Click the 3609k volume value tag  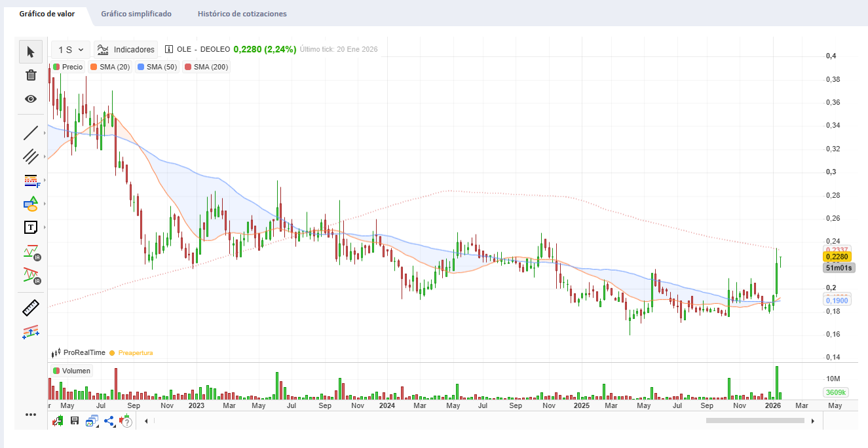pos(837,392)
